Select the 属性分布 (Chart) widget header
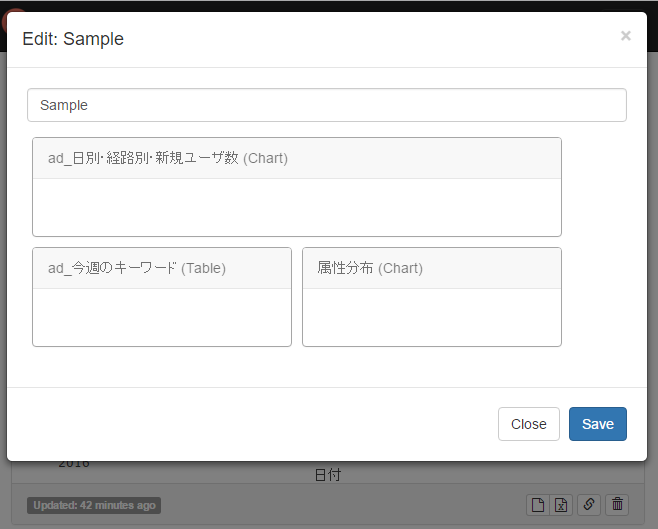The width and height of the screenshot is (658, 529). 432,268
